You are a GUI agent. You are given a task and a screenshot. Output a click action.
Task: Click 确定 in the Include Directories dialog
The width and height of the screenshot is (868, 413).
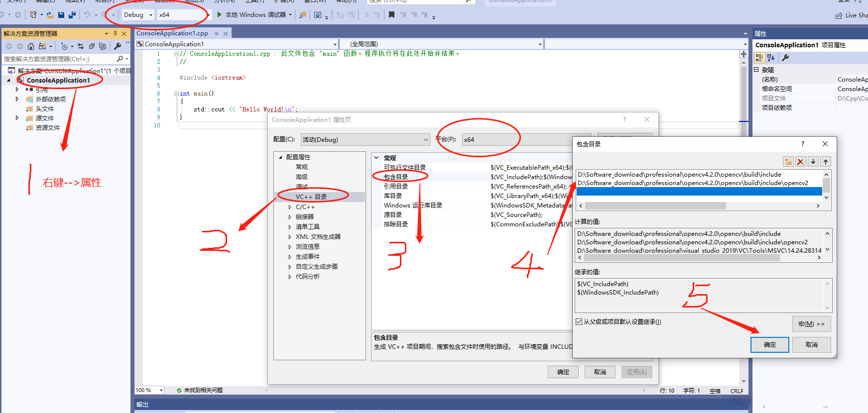(x=770, y=345)
